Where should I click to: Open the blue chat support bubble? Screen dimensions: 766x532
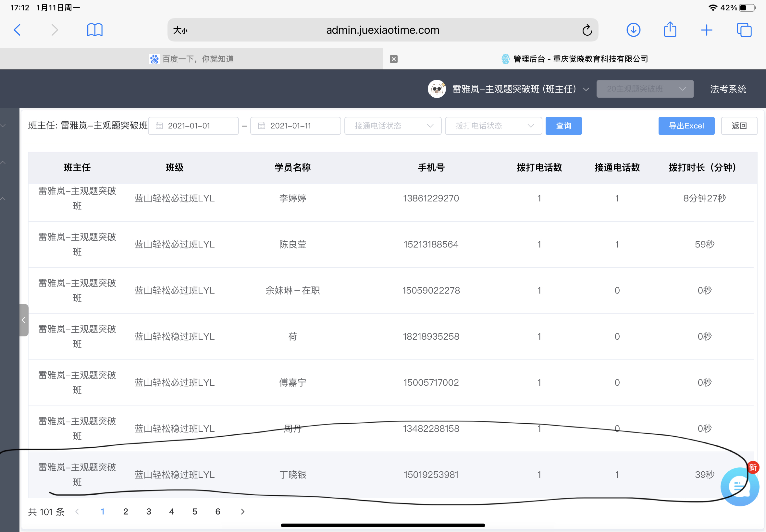(x=739, y=486)
